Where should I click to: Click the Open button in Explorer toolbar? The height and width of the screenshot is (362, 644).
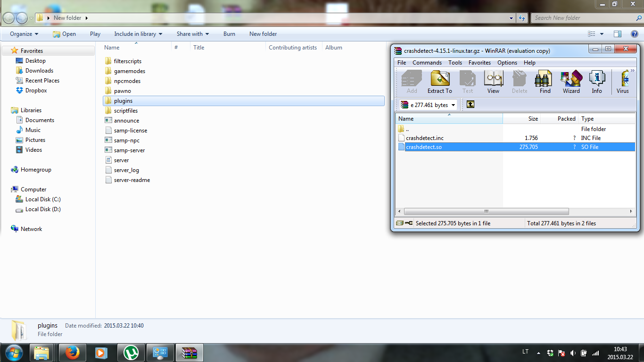pyautogui.click(x=64, y=34)
